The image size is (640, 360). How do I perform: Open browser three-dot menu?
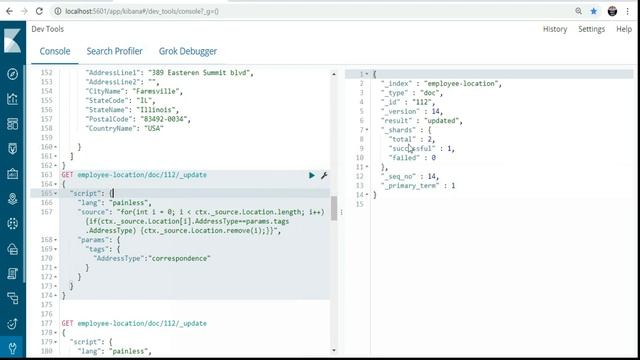tap(628, 11)
